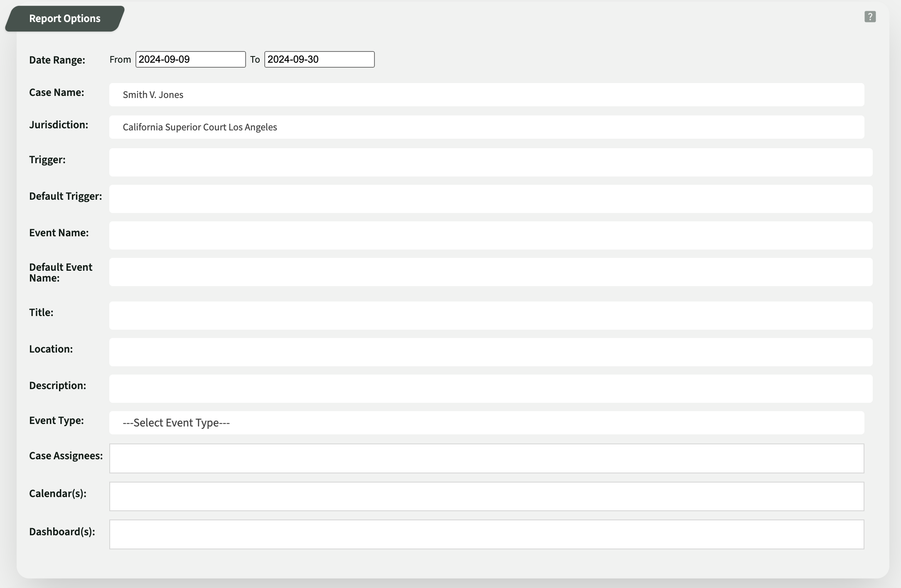Click the Case Assignees label
This screenshot has width=901, height=588.
point(66,456)
